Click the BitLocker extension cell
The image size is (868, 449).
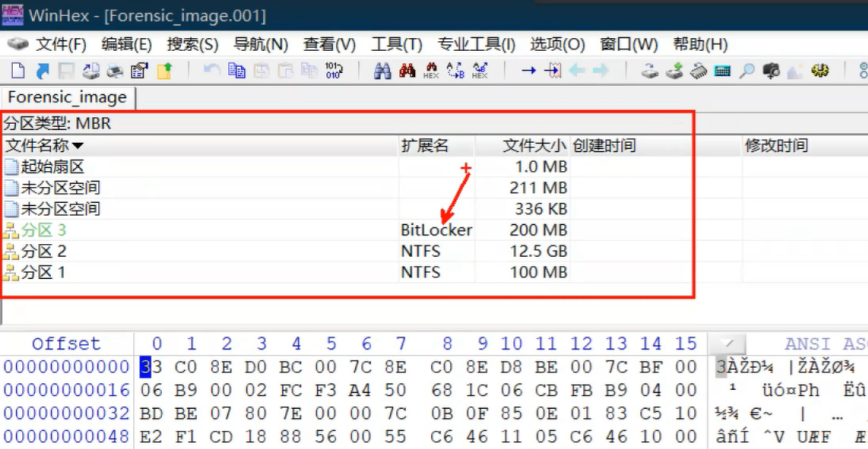(436, 230)
